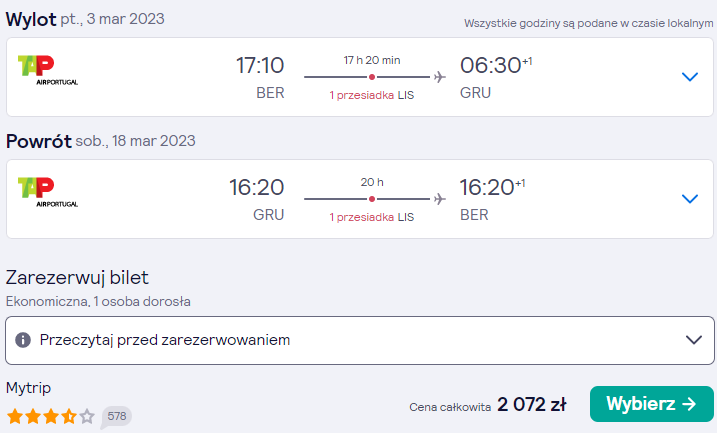This screenshot has width=717, height=433.
Task: Click the 2 072 zł total price
Action: tap(532, 404)
